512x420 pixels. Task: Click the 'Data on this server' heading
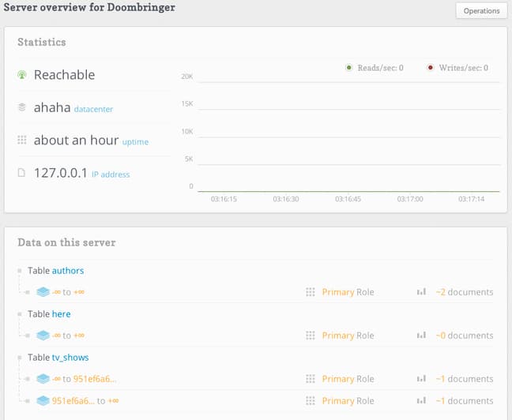click(66, 242)
